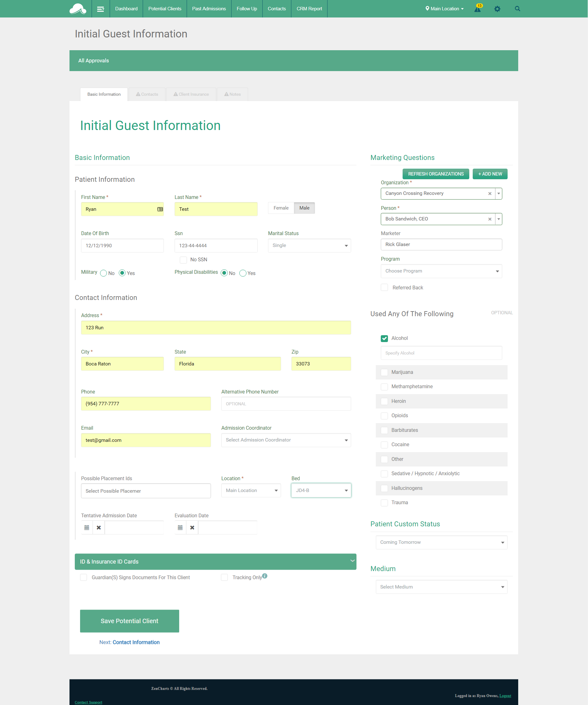Enable Guardian(s) Signs Documents checkbox
The width and height of the screenshot is (588, 705).
pyautogui.click(x=84, y=577)
